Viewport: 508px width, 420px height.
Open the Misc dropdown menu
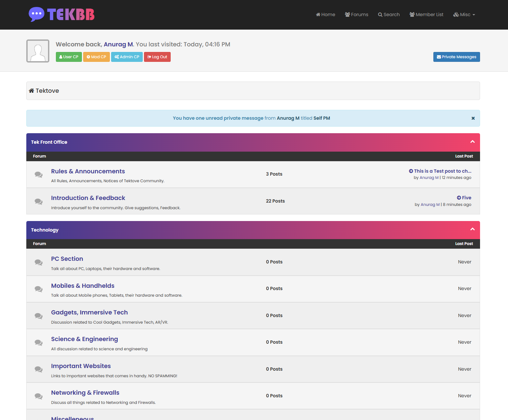(x=464, y=14)
